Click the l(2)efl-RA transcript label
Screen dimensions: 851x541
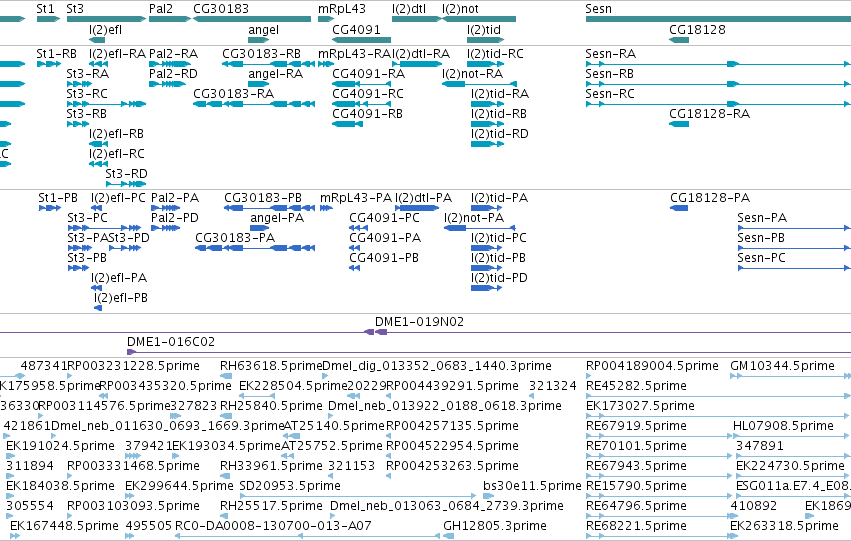(117, 54)
